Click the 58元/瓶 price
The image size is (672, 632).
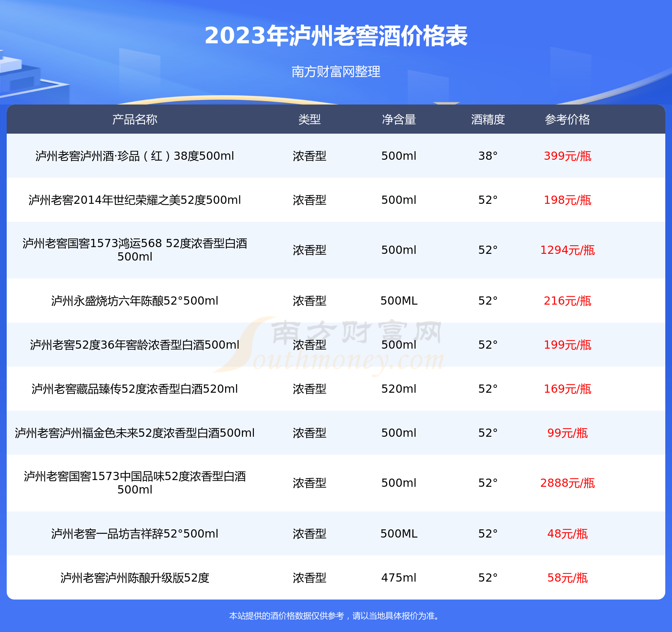click(x=567, y=577)
